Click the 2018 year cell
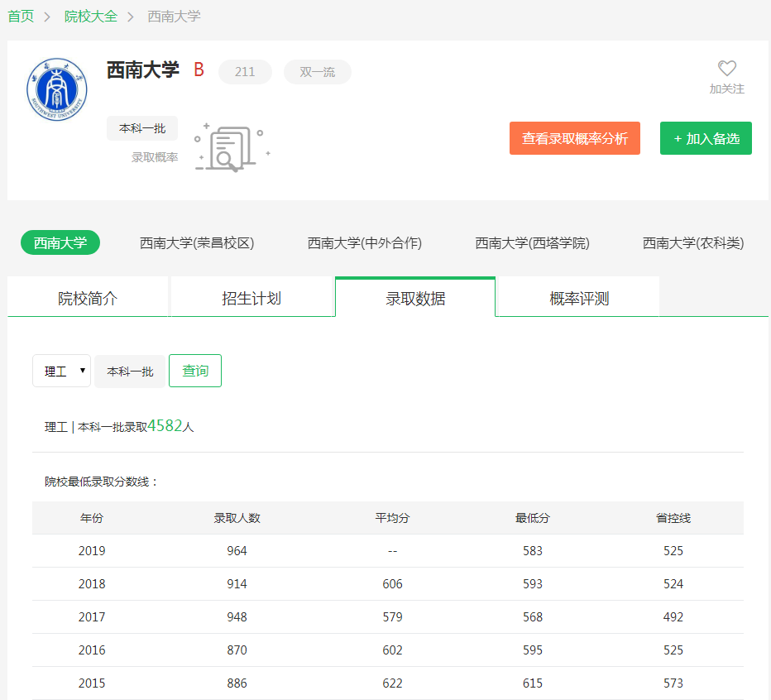Image resolution: width=771 pixels, height=700 pixels. (x=92, y=584)
